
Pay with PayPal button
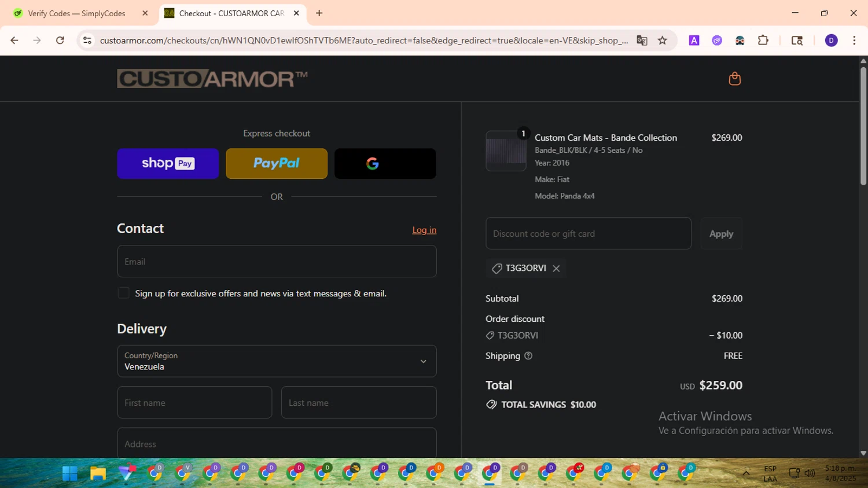click(x=277, y=163)
